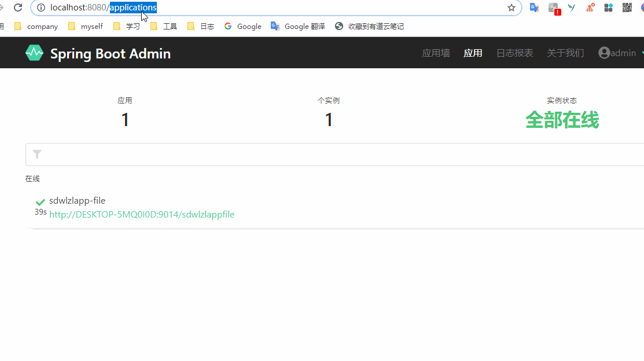Go to 应用墙 navigation tab

coord(436,53)
